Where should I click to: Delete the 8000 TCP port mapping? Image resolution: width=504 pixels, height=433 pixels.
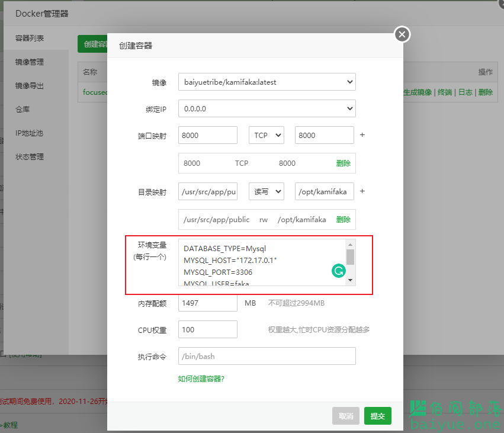tap(343, 163)
